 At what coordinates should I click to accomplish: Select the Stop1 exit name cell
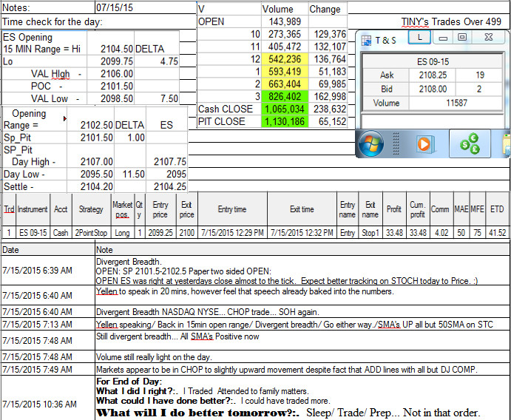click(x=370, y=233)
